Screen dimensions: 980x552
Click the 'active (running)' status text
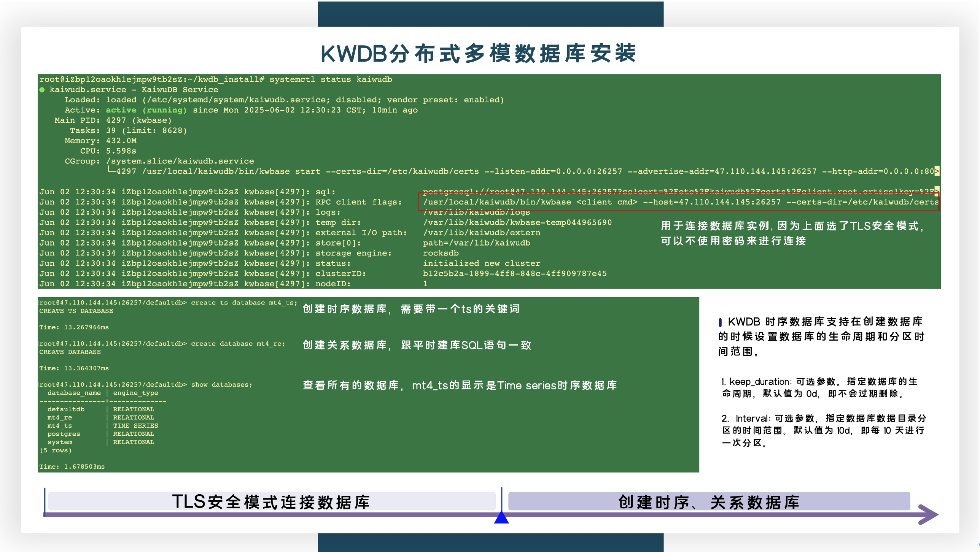click(146, 110)
